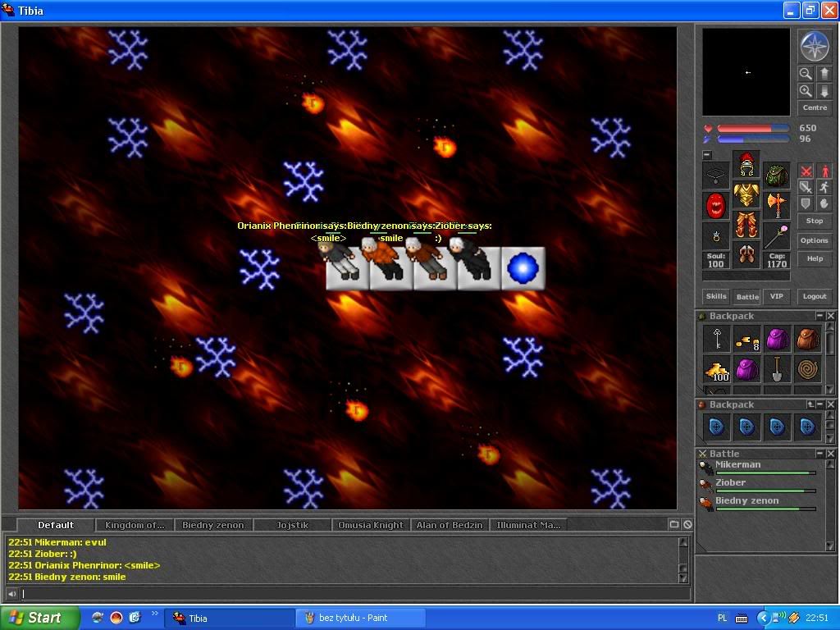This screenshot has height=630, width=840.
Task: Toggle secure mode hand icon
Action: 824,203
